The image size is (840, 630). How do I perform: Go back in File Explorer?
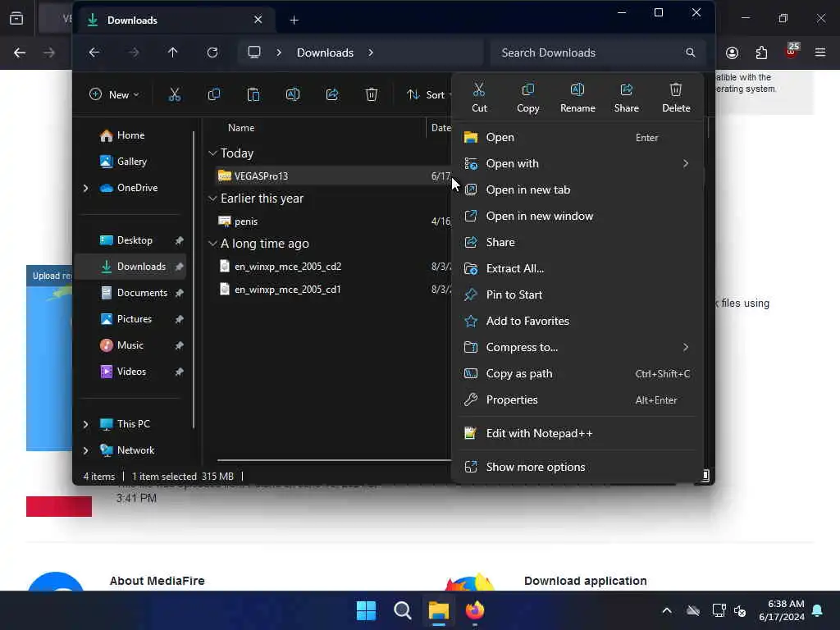pyautogui.click(x=94, y=52)
